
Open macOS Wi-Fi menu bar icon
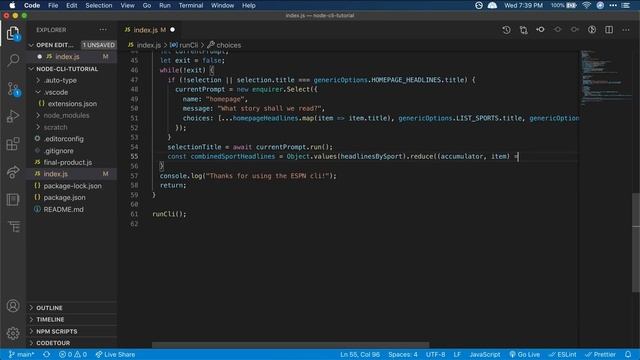pos(586,5)
